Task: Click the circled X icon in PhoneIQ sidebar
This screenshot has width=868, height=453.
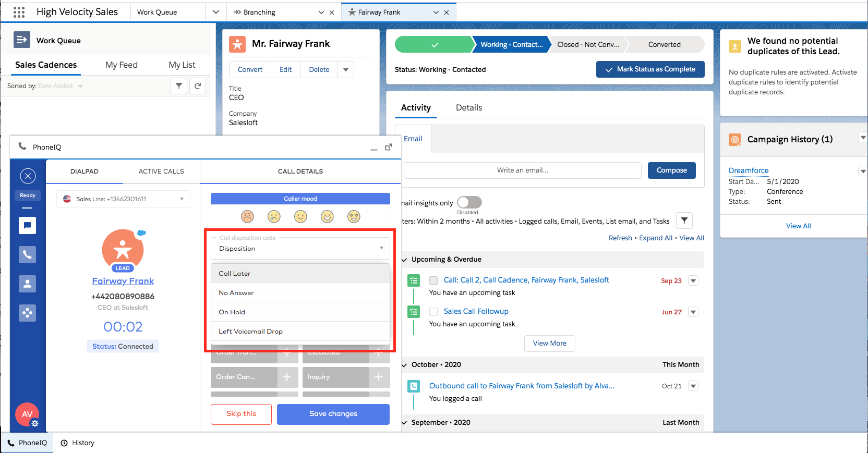Action: coord(28,176)
